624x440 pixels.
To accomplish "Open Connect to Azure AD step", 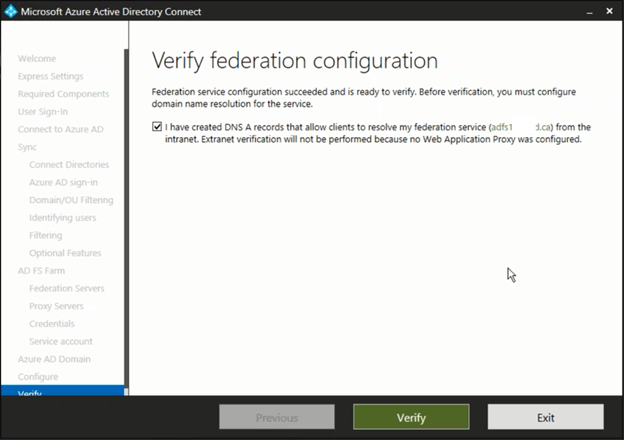I will pos(60,129).
